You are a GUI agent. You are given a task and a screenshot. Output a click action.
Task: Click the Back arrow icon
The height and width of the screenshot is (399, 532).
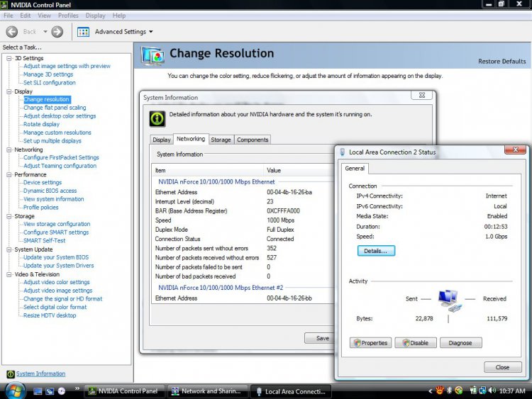(12, 32)
